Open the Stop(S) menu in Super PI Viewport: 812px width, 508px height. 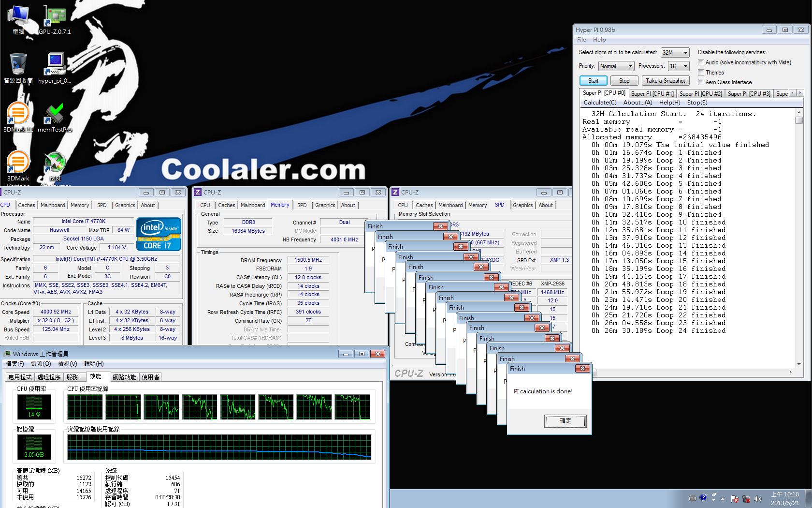point(697,103)
